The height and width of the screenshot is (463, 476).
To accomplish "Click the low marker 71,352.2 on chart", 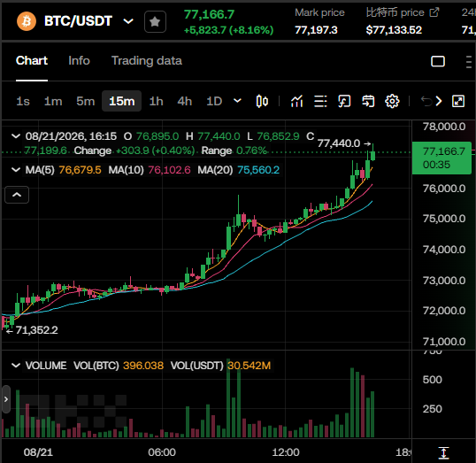I will tap(36, 330).
